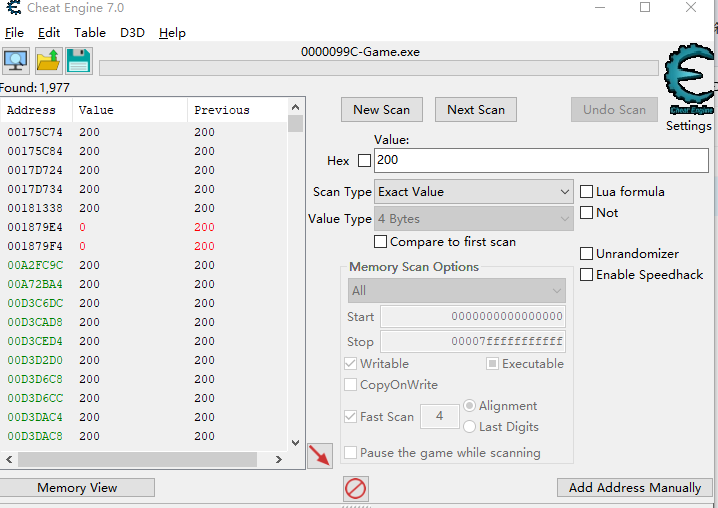This screenshot has width=718, height=508.
Task: Toggle the Writable checkbox
Action: (350, 364)
